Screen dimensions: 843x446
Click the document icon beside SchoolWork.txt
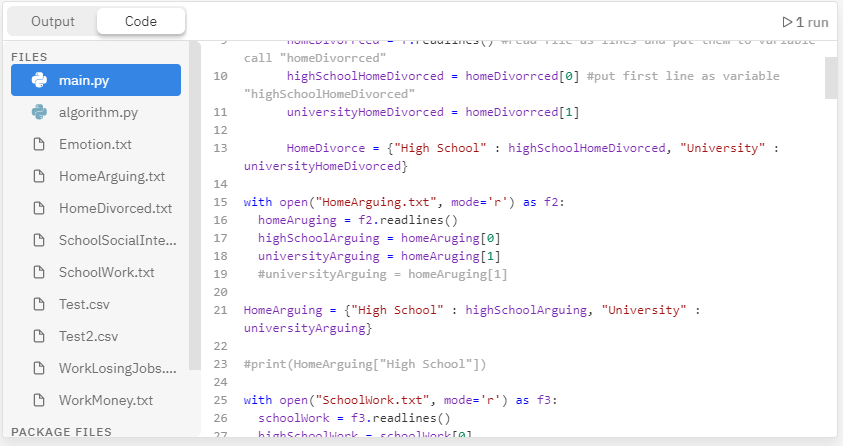39,272
